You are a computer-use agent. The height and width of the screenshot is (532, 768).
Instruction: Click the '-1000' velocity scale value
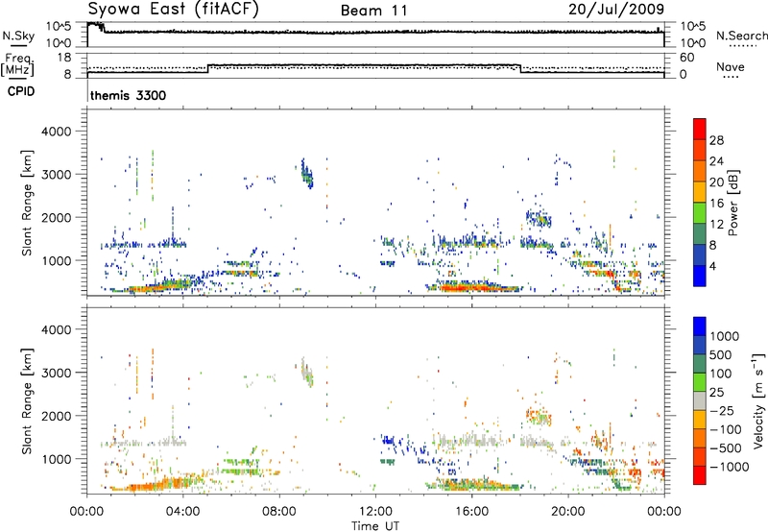(729, 467)
